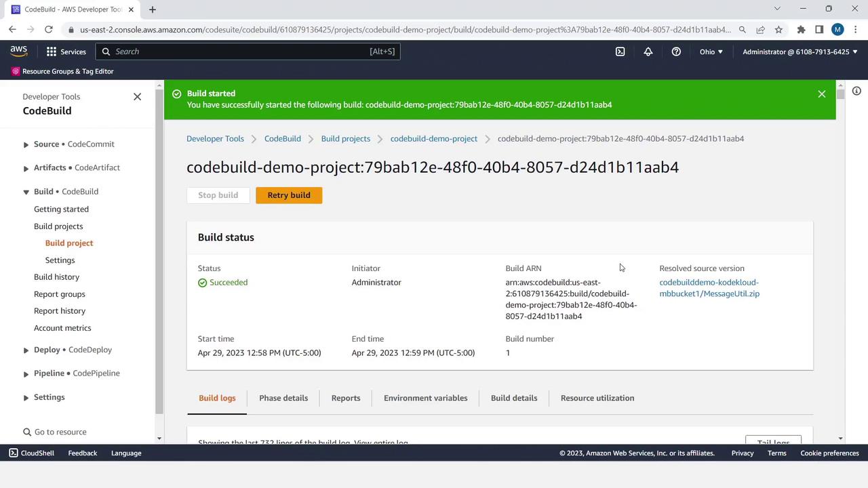
Task: Click the Resource Groups & Tag Editor icon
Action: [x=16, y=71]
